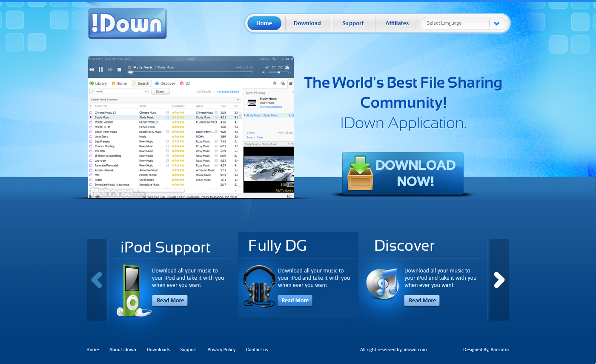Open the Select Language dropdown
This screenshot has height=364, width=596.
(463, 23)
